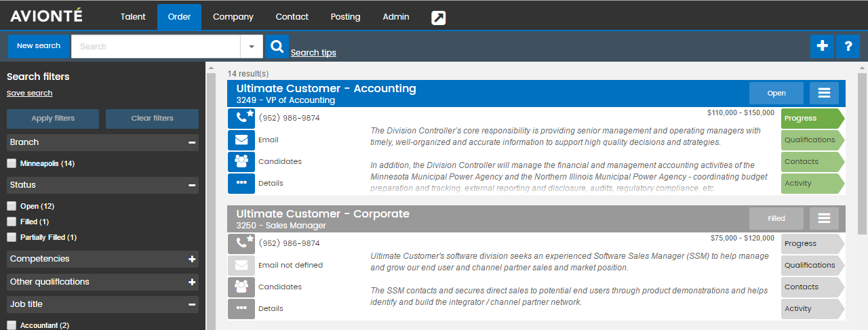Image resolution: width=868 pixels, height=330 pixels.
Task: Open hamburger menu on Ultimate Customer - Accounting
Action: (x=824, y=93)
